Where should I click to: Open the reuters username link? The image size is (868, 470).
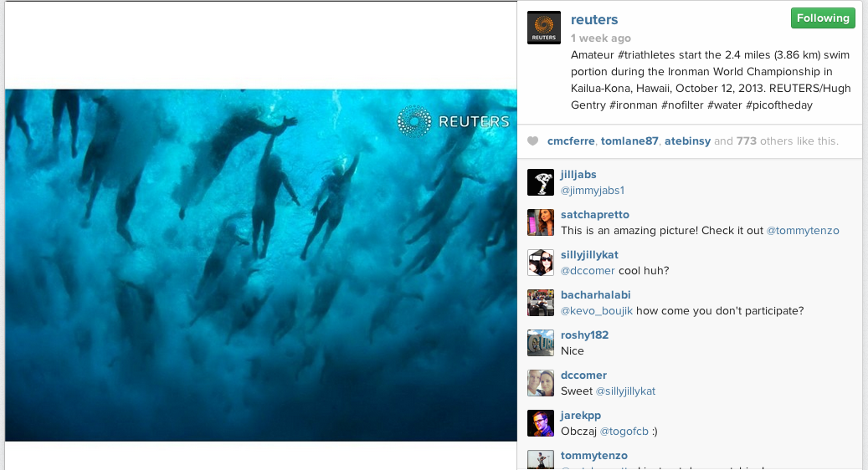coord(594,20)
